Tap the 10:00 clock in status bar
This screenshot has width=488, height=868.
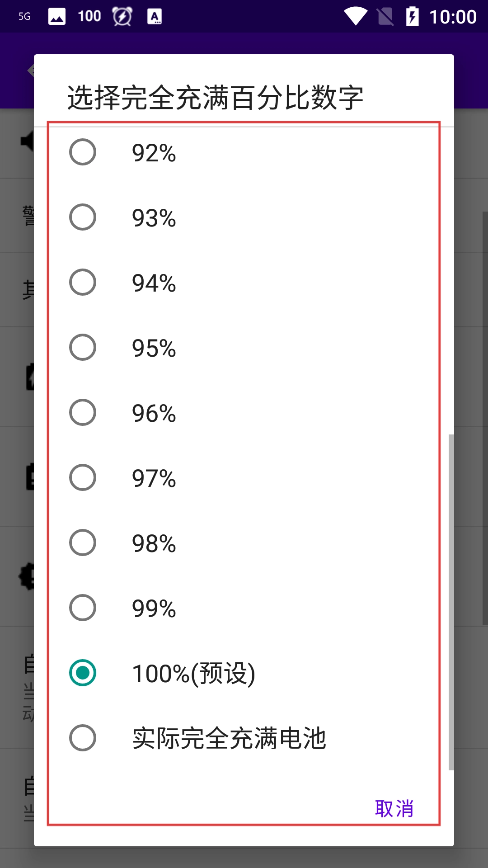pyautogui.click(x=453, y=17)
